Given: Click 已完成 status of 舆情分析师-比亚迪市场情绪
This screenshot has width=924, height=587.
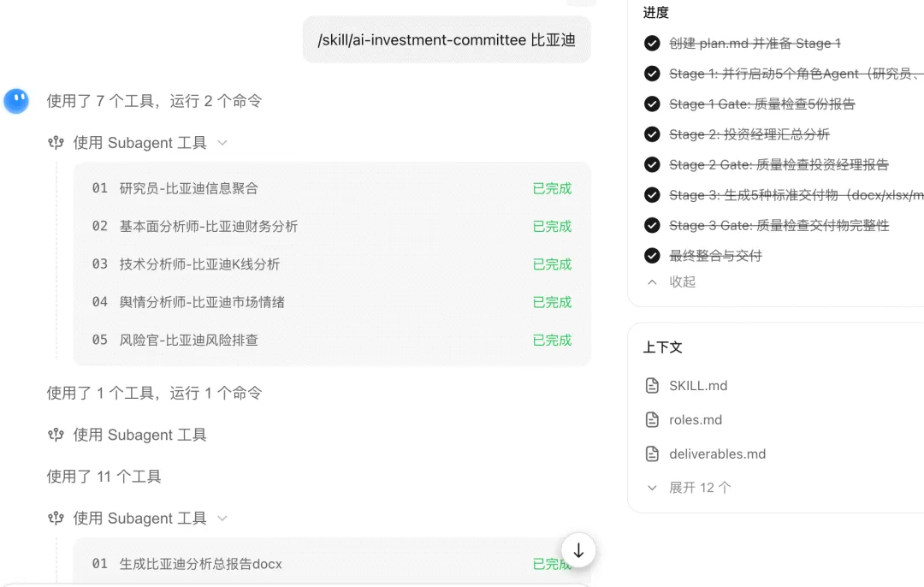Looking at the screenshot, I should point(552,302).
